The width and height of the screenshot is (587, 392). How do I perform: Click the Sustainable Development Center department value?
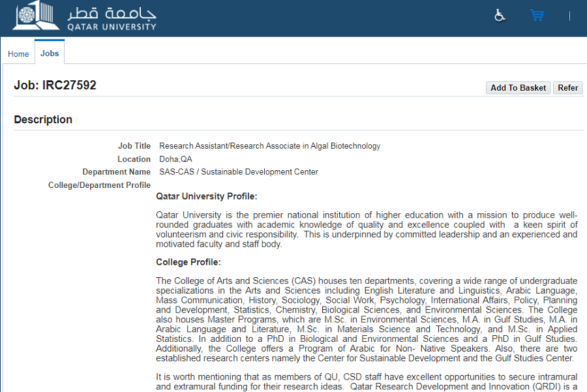tap(239, 172)
